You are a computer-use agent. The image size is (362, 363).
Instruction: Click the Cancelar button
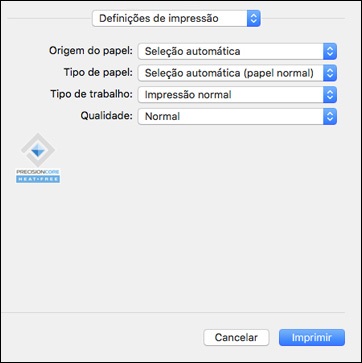coord(236,337)
